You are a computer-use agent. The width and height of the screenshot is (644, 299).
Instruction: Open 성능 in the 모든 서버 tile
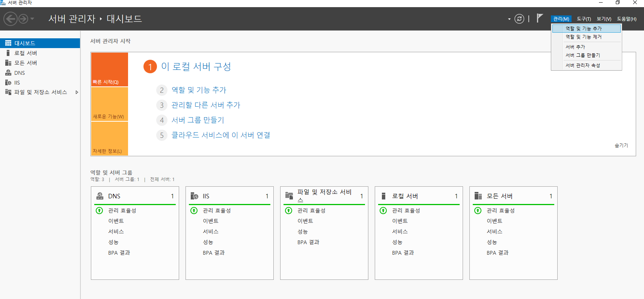coord(492,242)
